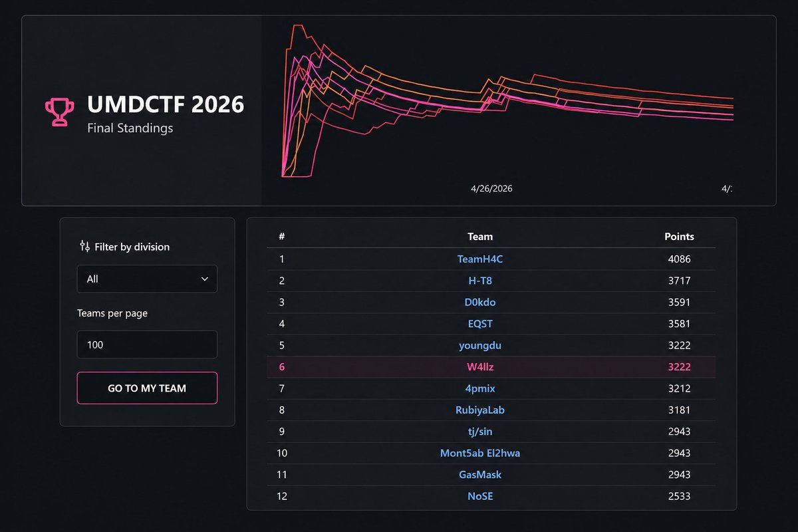Click the score history line chart

click(507, 101)
